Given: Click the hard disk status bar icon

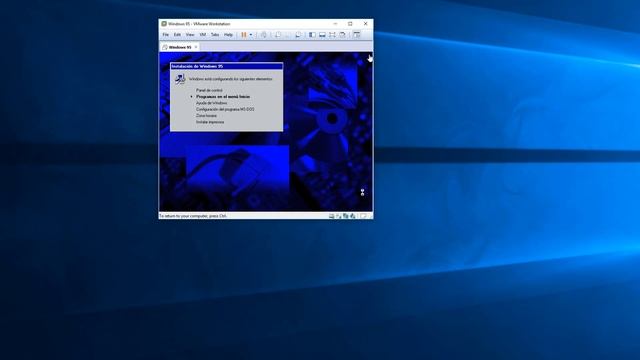Looking at the screenshot, I should point(331,216).
